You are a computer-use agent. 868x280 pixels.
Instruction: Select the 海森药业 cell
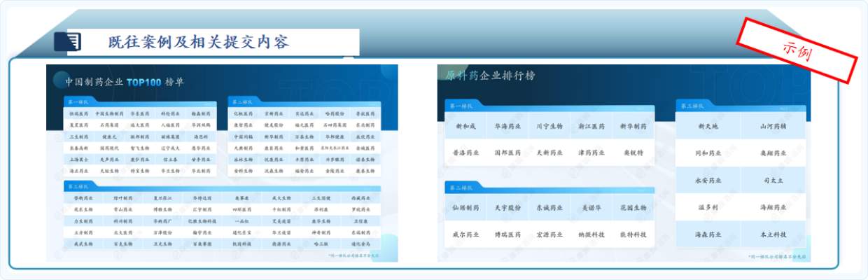click(x=708, y=234)
